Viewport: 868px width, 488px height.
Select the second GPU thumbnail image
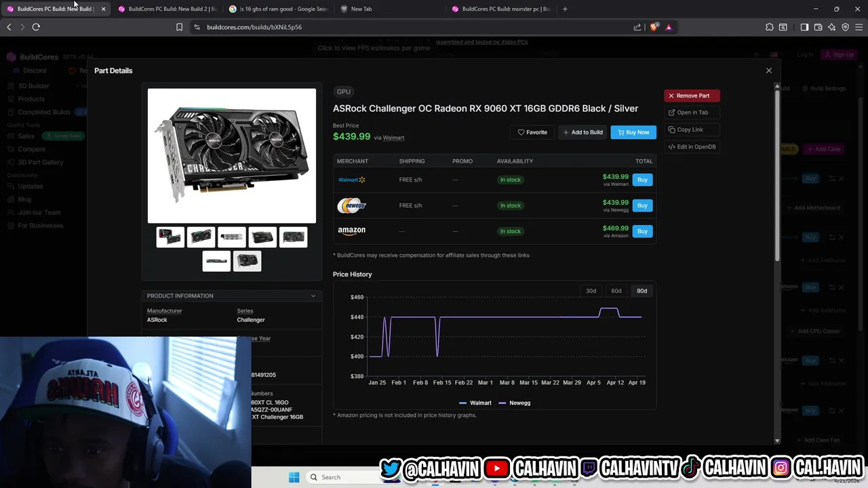tap(201, 237)
